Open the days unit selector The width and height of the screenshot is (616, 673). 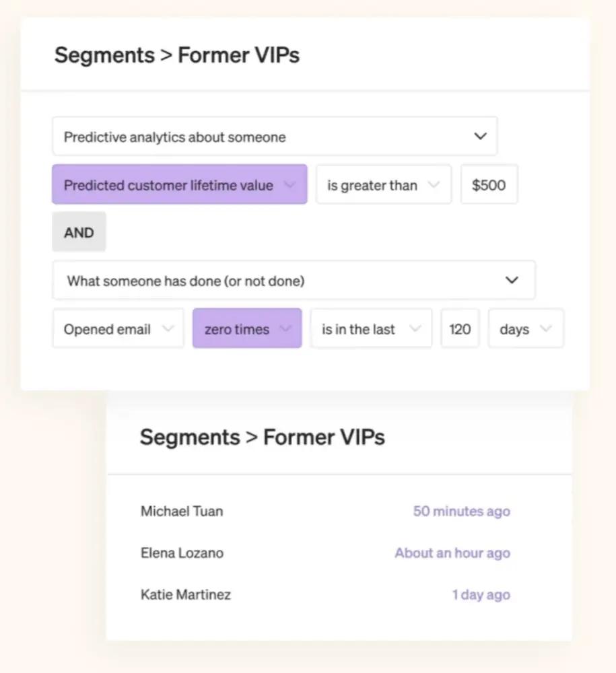526,328
